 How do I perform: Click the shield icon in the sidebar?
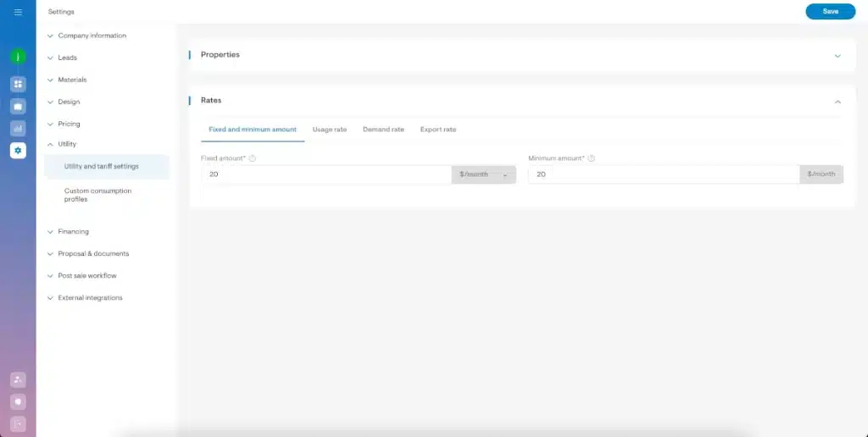(18, 402)
